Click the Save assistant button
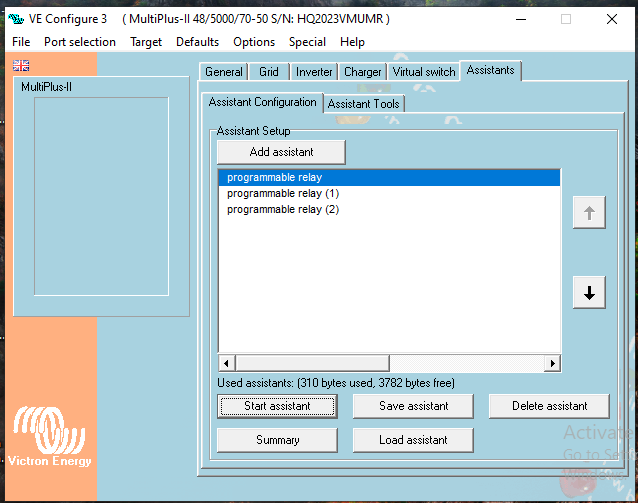The height and width of the screenshot is (503, 638). point(413,406)
